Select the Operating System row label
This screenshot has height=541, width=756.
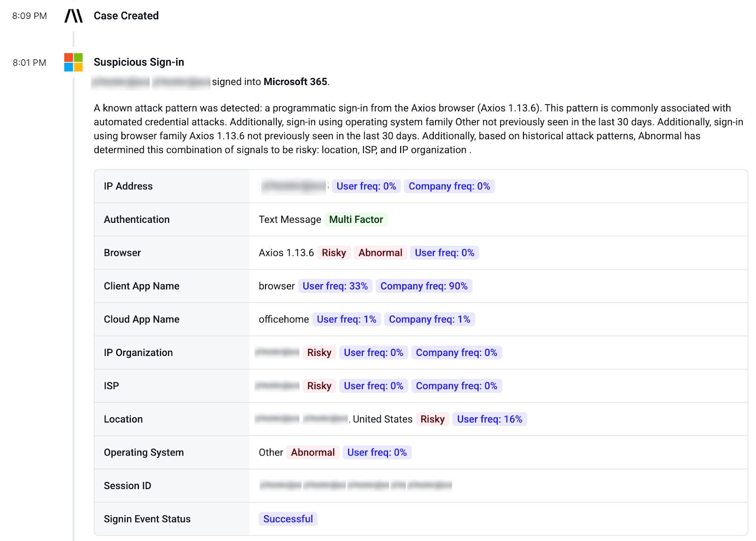pyautogui.click(x=144, y=452)
